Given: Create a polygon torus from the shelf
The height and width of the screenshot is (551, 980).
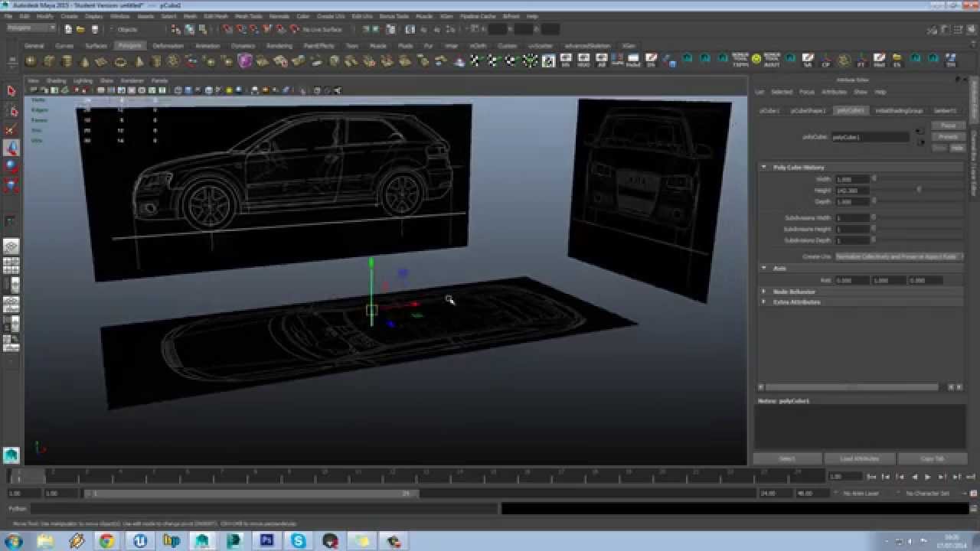Looking at the screenshot, I should click(x=120, y=60).
